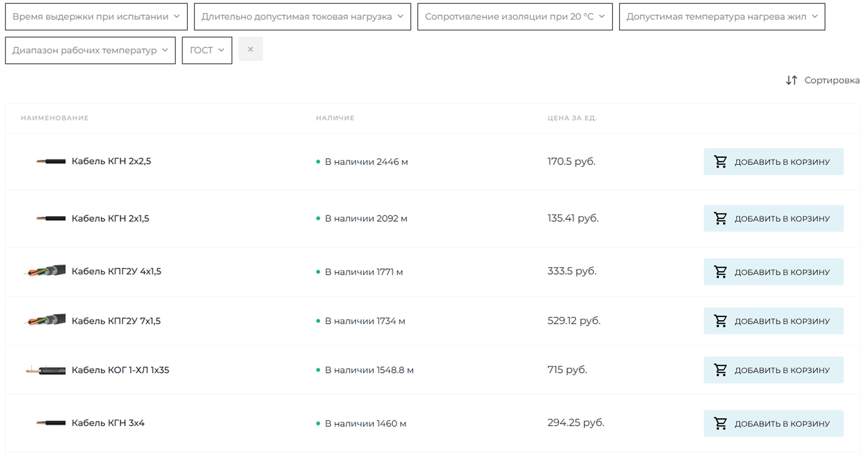Click cart icon for Кабель КПГ2У 7х1,5
Screen dimensions: 868x457
(720, 321)
